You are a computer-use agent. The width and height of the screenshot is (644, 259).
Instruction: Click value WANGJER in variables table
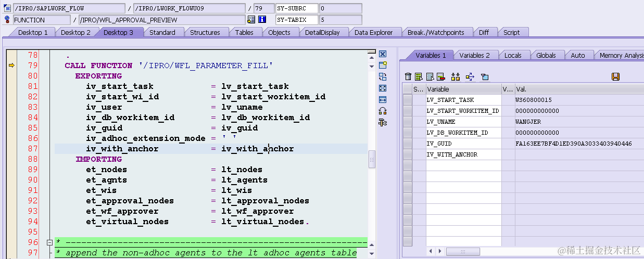[528, 122]
